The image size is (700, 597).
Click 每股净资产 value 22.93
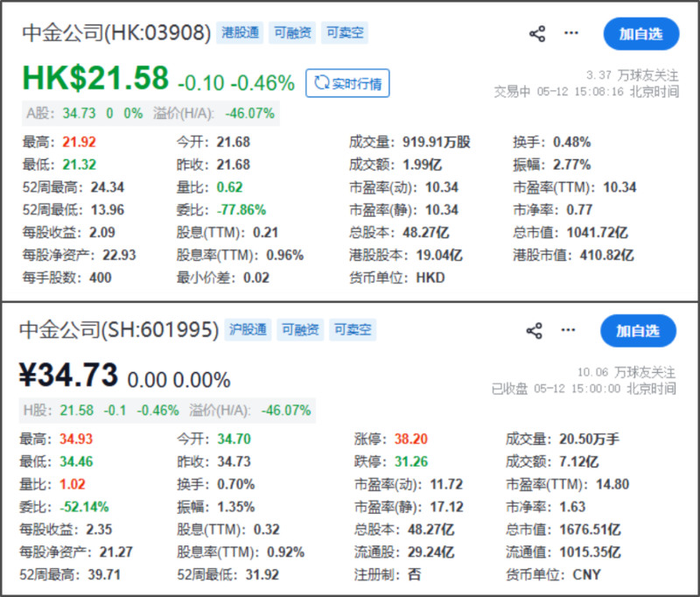tap(119, 255)
